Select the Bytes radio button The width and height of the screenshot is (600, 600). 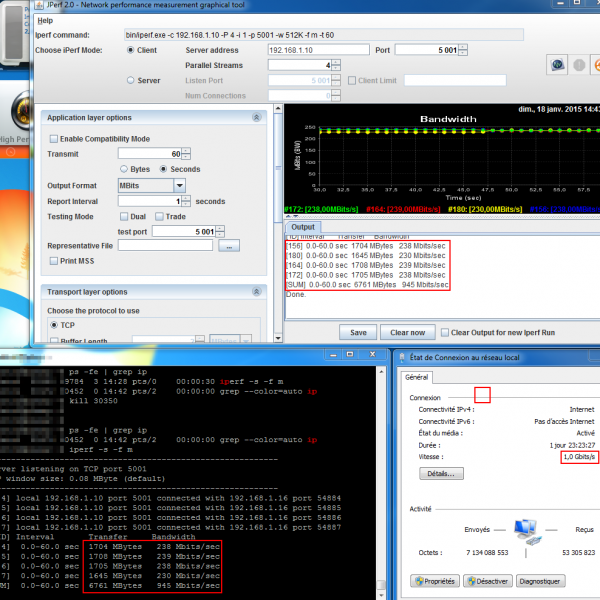pos(124,169)
